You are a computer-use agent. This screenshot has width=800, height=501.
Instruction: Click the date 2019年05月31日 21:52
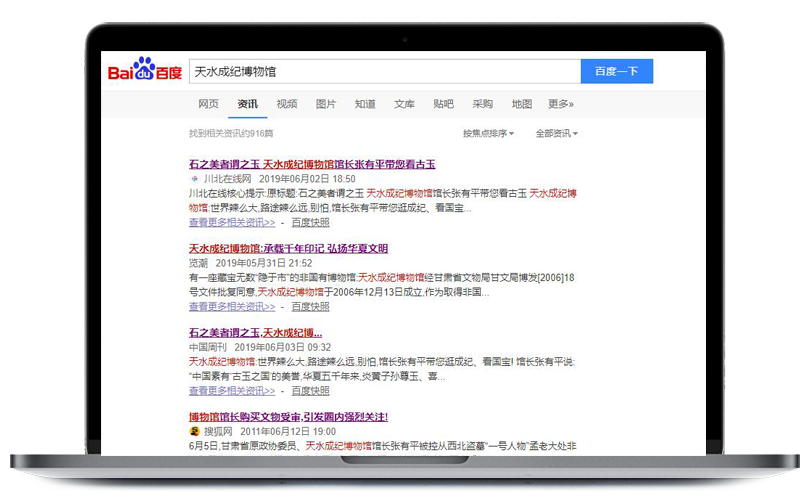[x=264, y=263]
